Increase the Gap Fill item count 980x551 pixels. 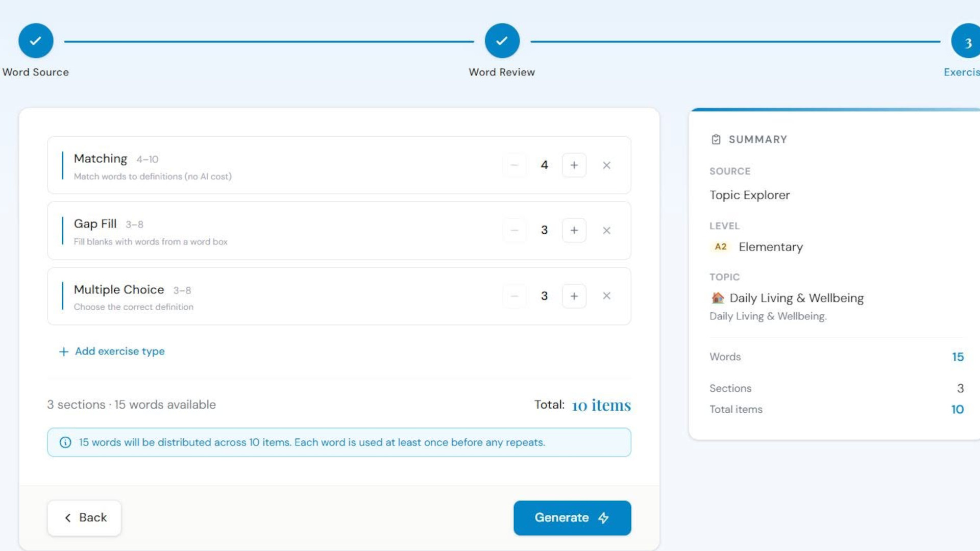point(574,231)
